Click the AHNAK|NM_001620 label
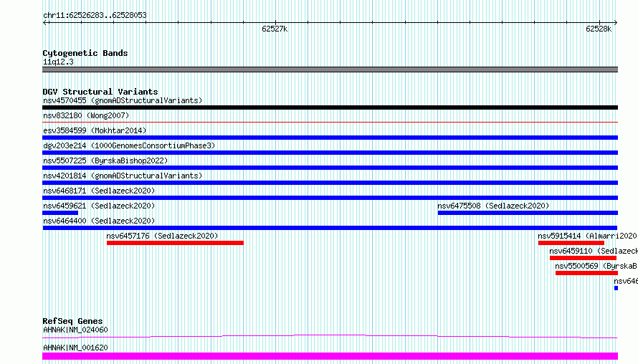638x364 pixels. tap(75, 348)
